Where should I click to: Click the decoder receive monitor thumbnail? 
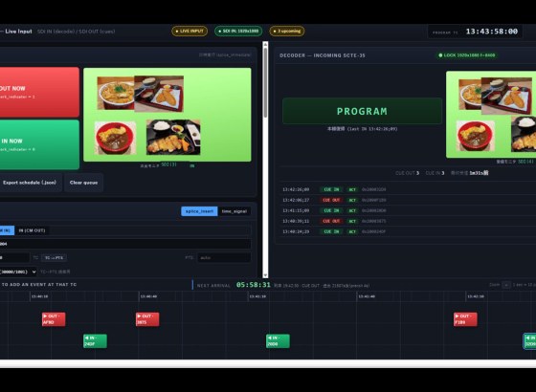pos(491,115)
